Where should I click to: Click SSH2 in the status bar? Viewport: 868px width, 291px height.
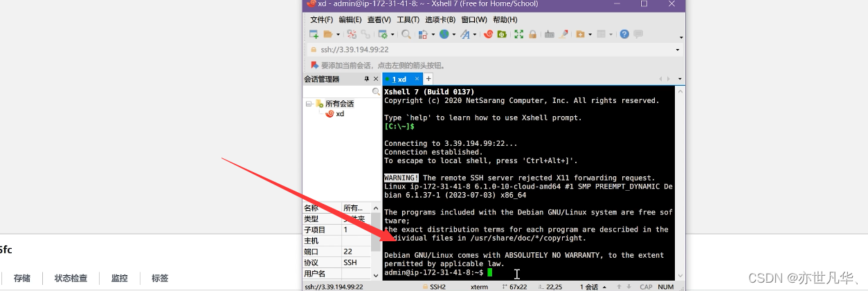(x=434, y=286)
